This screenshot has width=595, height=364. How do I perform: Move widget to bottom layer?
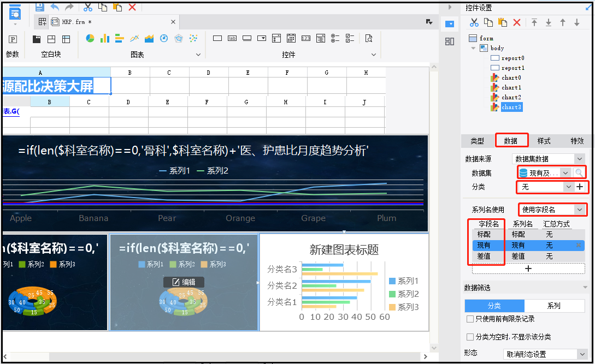pos(549,22)
